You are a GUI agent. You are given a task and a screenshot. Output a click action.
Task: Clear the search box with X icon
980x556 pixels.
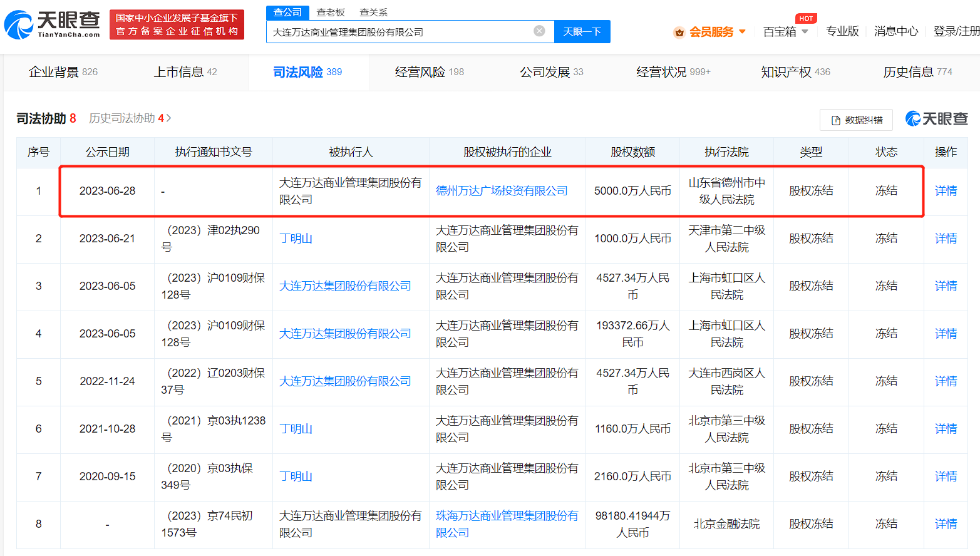click(539, 31)
